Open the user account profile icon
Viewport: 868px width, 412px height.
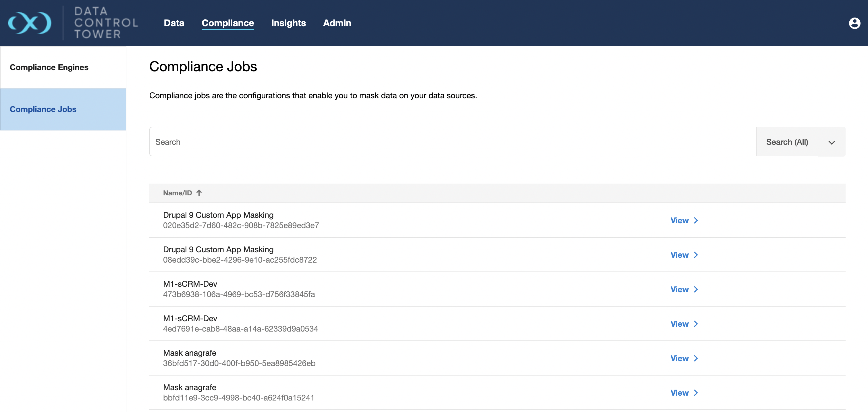coord(854,23)
